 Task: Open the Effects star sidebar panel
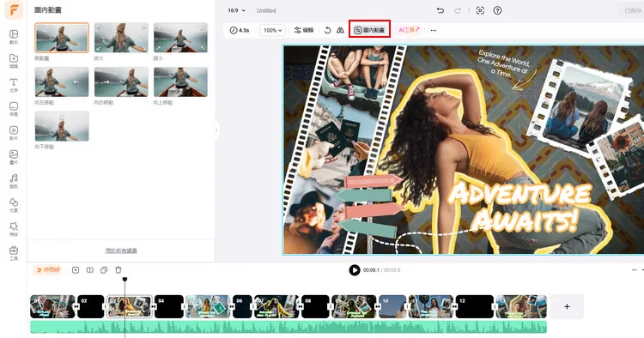pos(14,229)
